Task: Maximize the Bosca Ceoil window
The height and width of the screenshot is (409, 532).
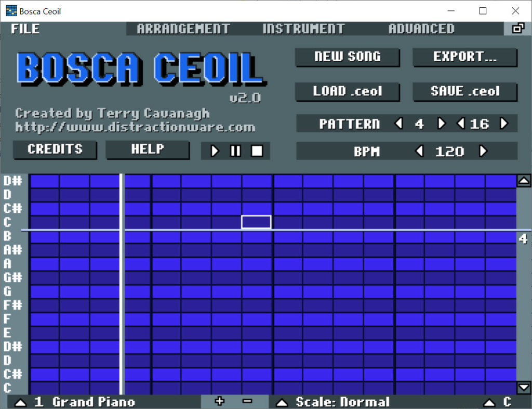Action: coord(483,11)
